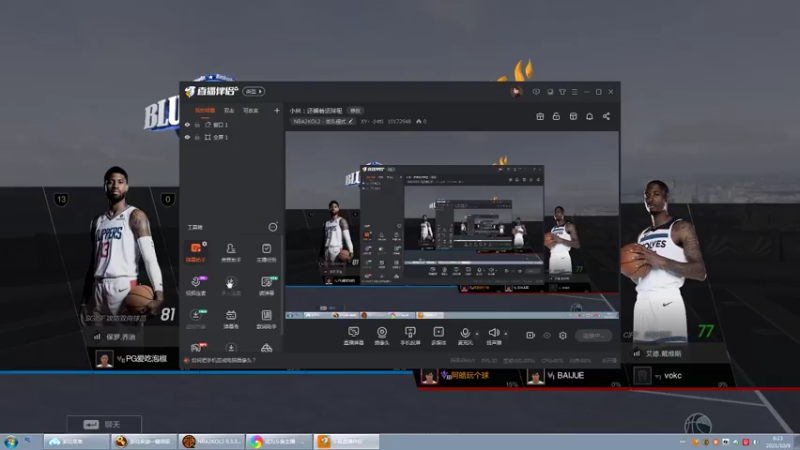Open the hamburger menu in title bar
The image size is (800, 450).
tap(574, 92)
